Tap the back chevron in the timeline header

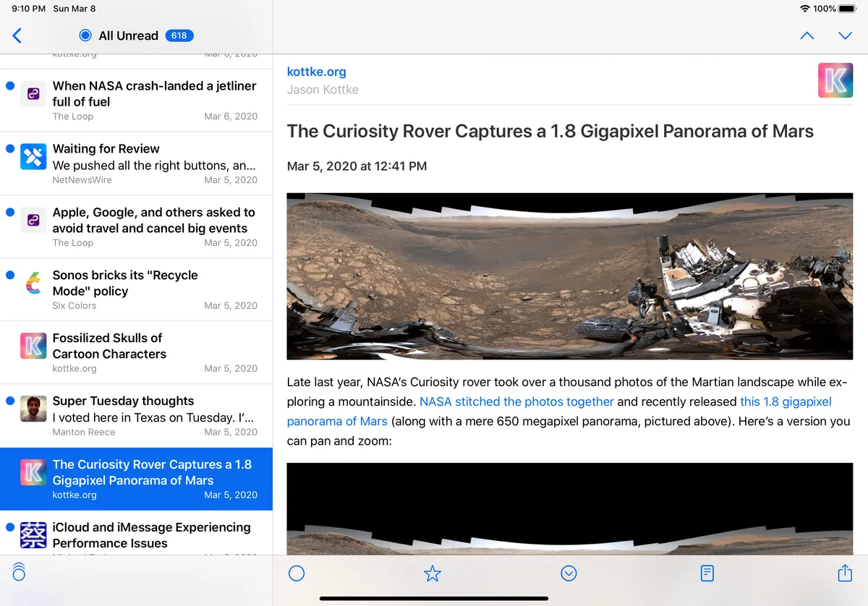click(x=17, y=35)
